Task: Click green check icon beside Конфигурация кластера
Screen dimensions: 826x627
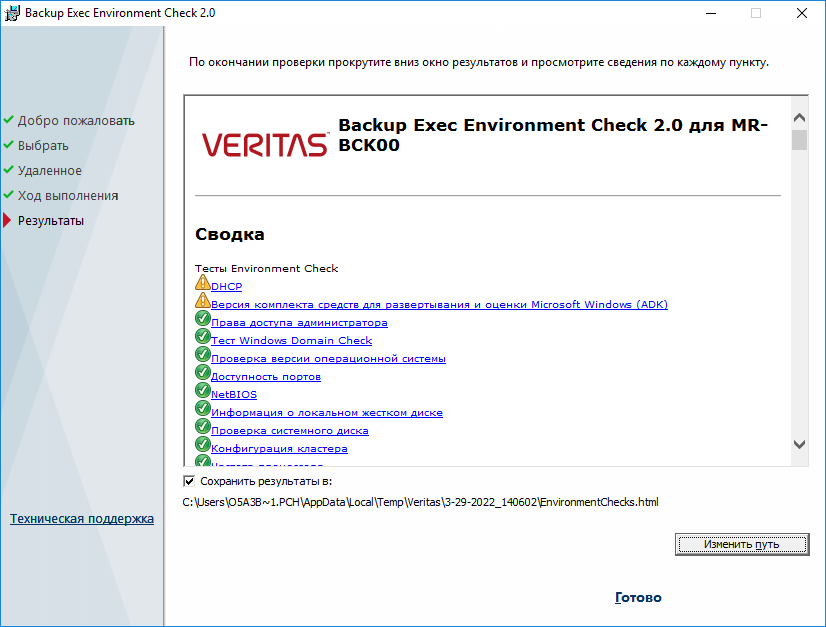Action: point(203,445)
